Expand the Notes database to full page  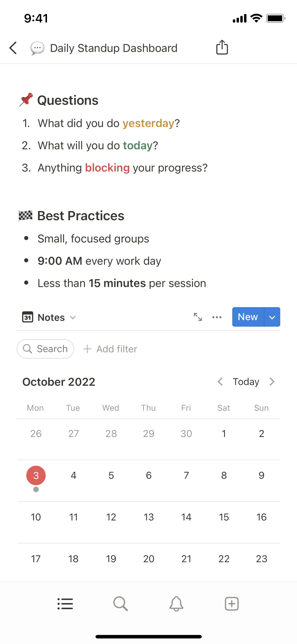(x=198, y=317)
